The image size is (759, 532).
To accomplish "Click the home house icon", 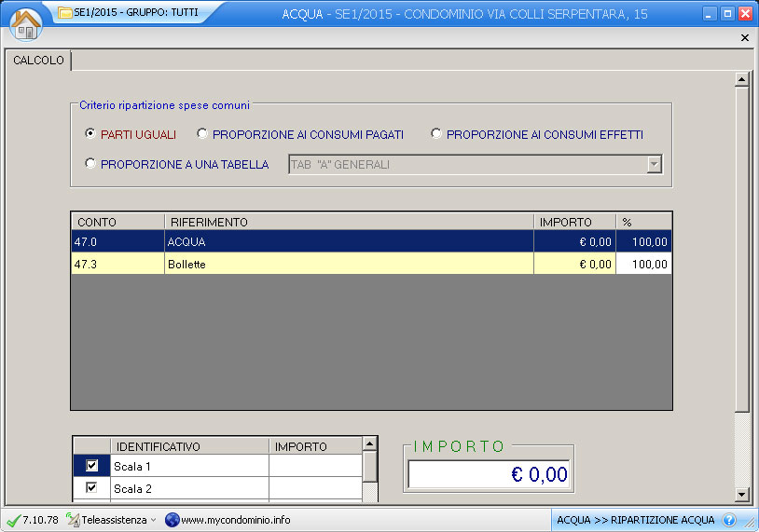I will click(26, 23).
